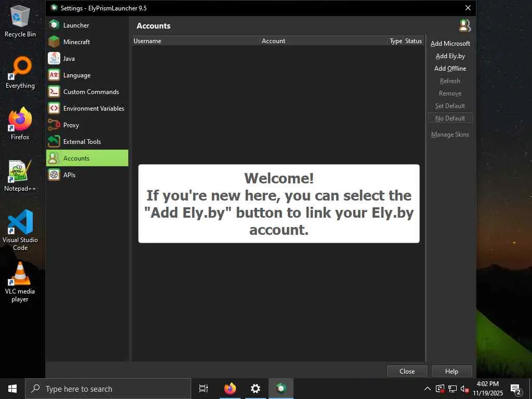The width and height of the screenshot is (532, 399).
Task: Click Add Microsoft account button
Action: (450, 44)
